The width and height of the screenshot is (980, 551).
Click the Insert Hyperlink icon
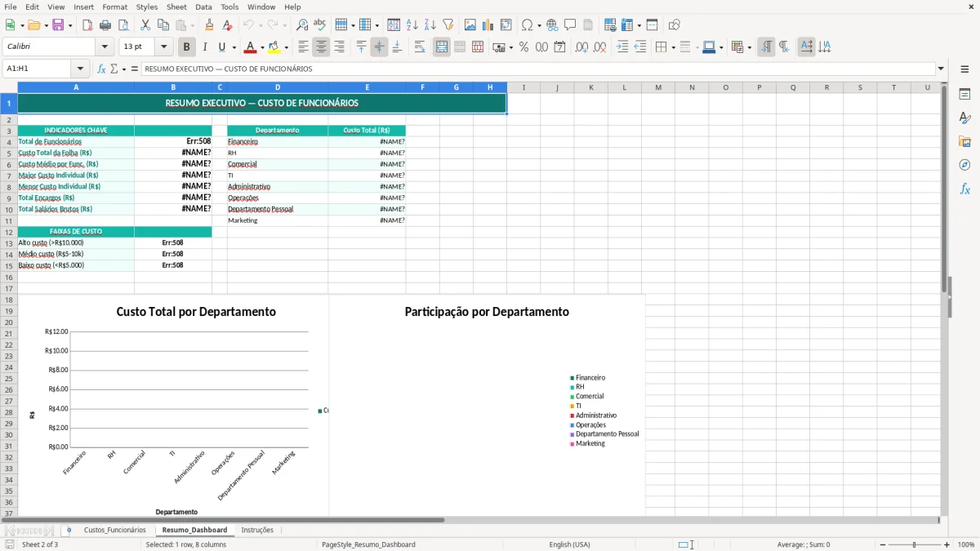point(552,25)
